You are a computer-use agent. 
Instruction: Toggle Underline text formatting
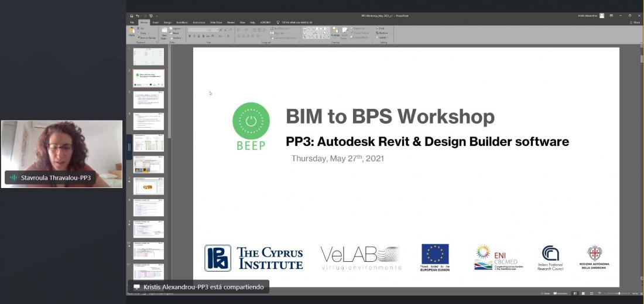pos(199,36)
